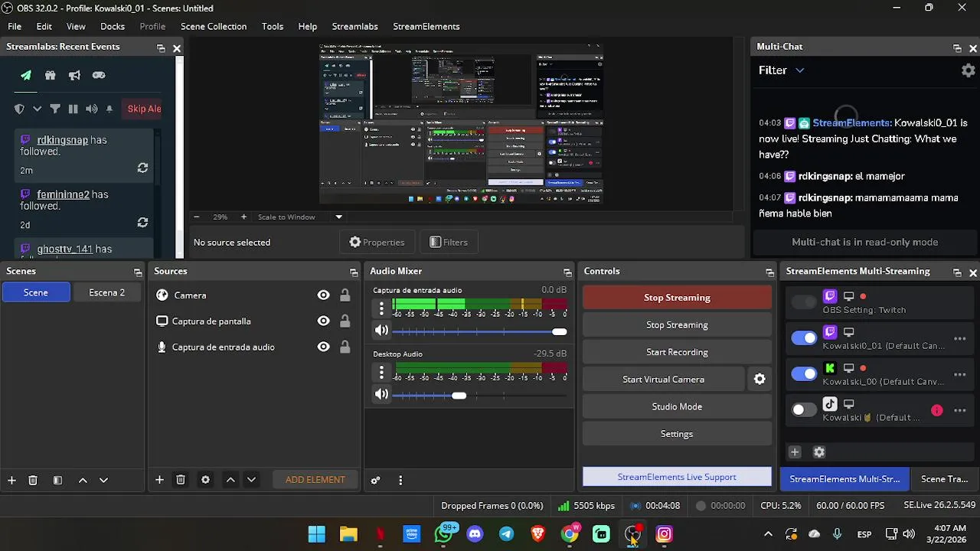The height and width of the screenshot is (551, 980).
Task: Open the Streamlabs game controller icon tab
Action: pos(99,75)
